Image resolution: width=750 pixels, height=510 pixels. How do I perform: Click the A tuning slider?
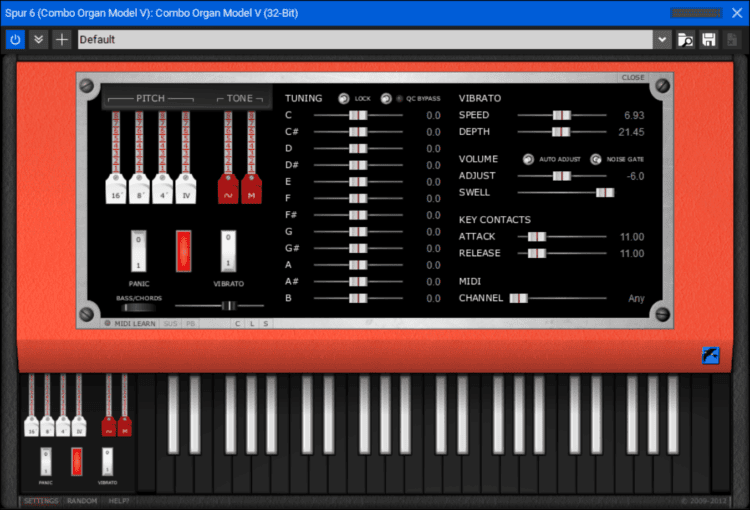coord(358,265)
